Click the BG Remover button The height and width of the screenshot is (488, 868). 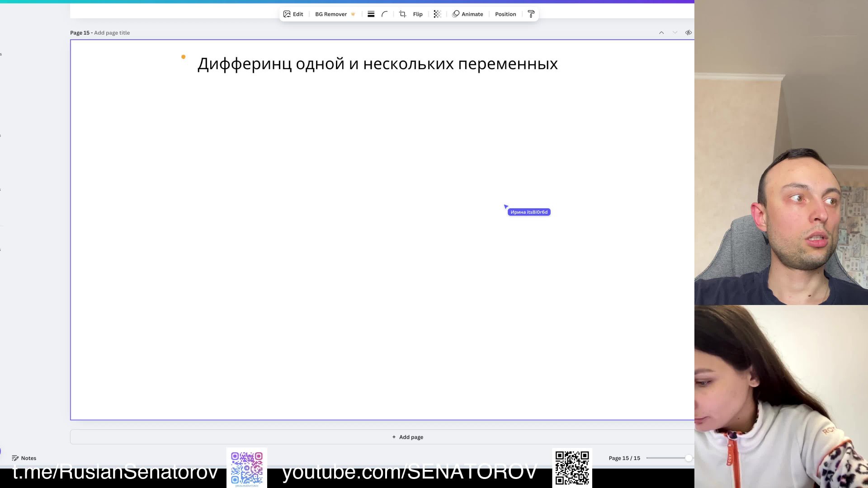point(331,14)
